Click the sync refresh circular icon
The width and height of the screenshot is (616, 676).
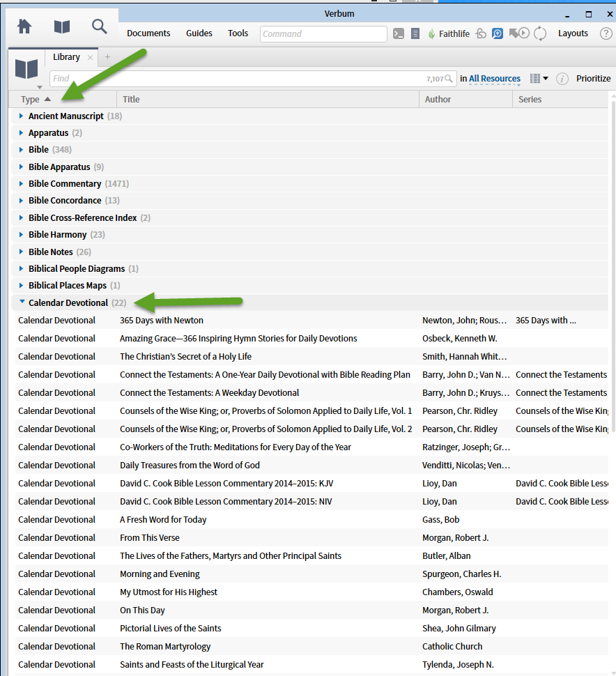pos(540,33)
